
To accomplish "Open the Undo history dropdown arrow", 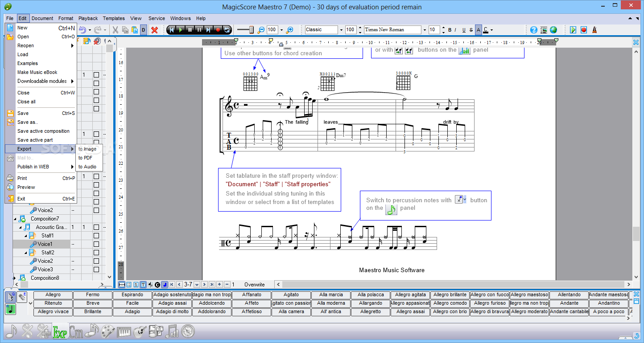I will 90,30.
